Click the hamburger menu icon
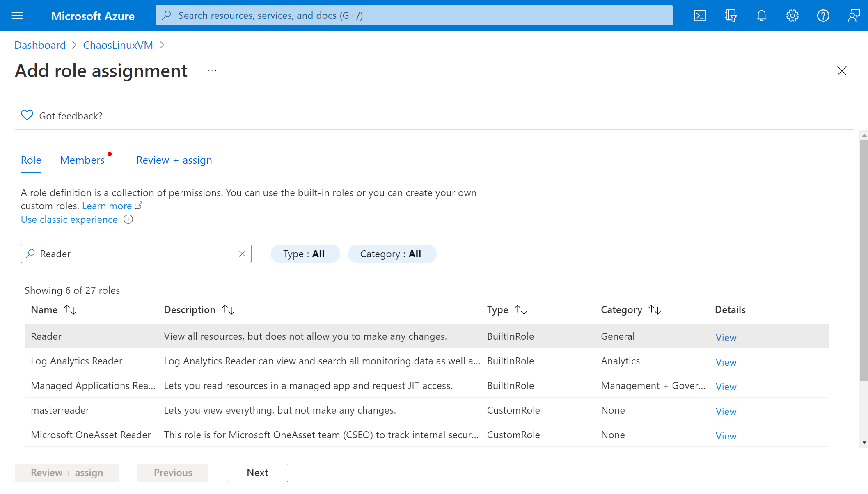This screenshot has width=868, height=494. click(x=16, y=16)
